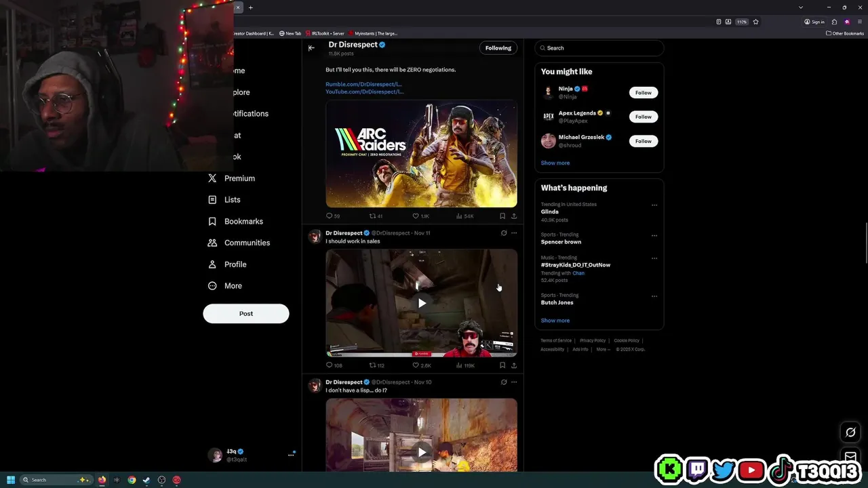Play the 'I don't have a lisp' video

421,452
